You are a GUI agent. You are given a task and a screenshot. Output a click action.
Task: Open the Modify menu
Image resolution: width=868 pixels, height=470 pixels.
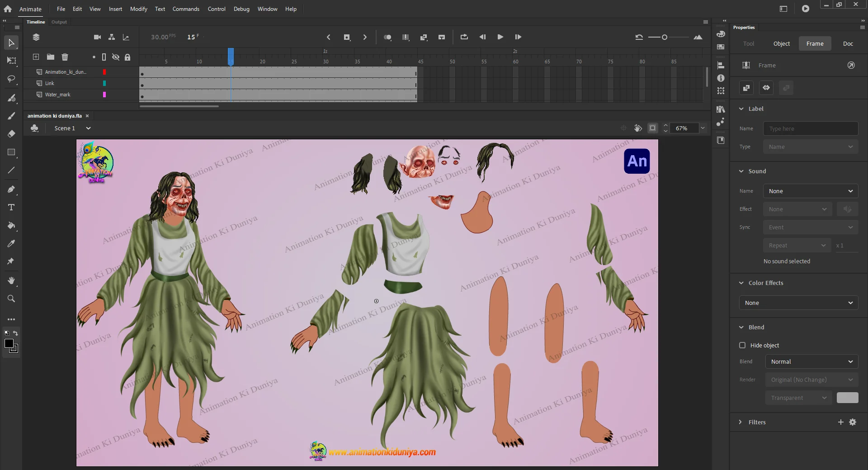tap(138, 9)
